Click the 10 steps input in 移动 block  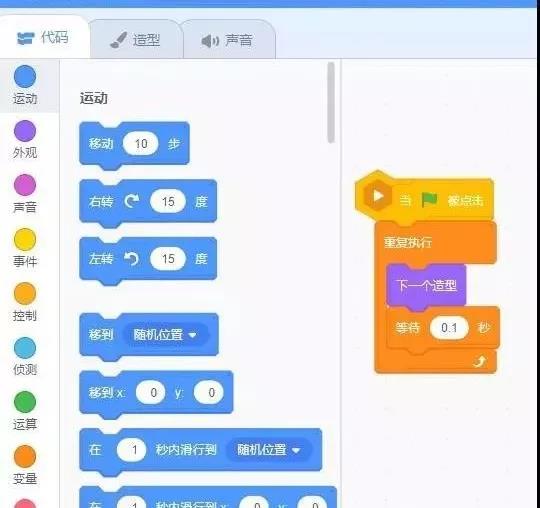(141, 143)
